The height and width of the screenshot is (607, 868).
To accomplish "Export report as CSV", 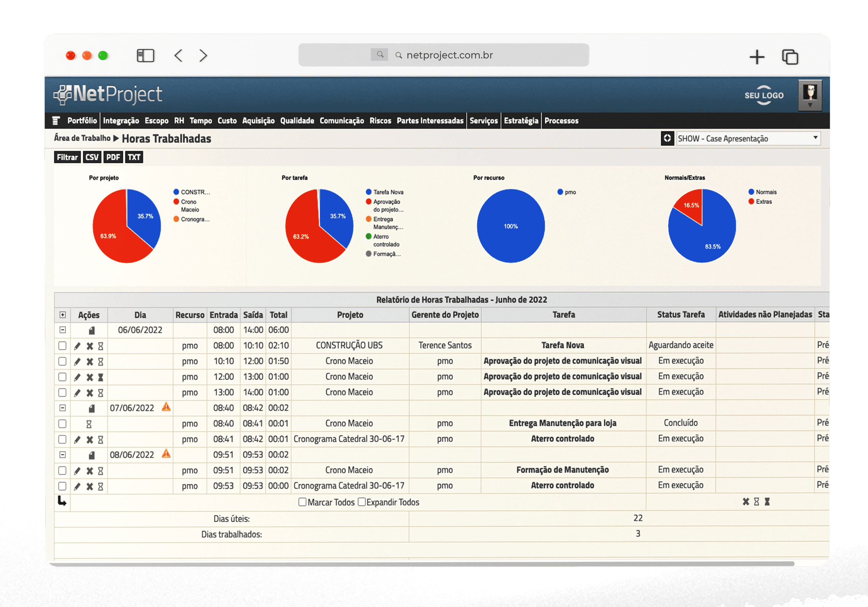I will (92, 157).
